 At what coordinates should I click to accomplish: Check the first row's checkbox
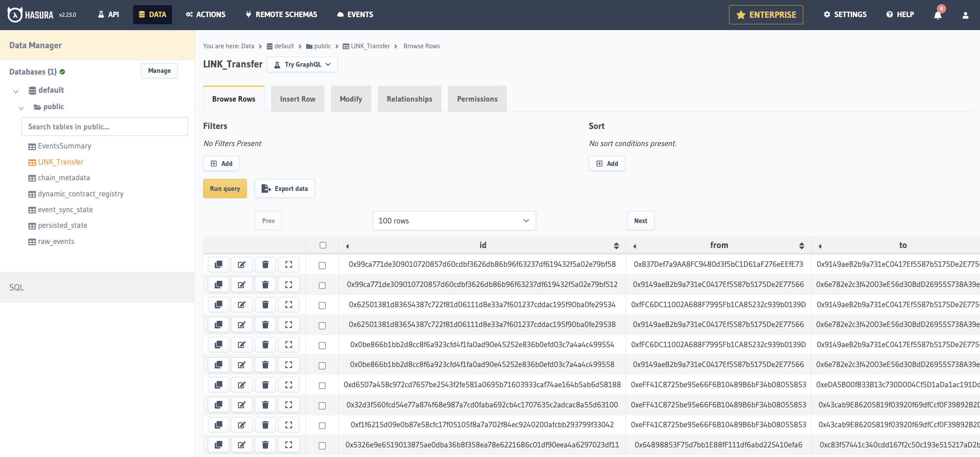[322, 265]
